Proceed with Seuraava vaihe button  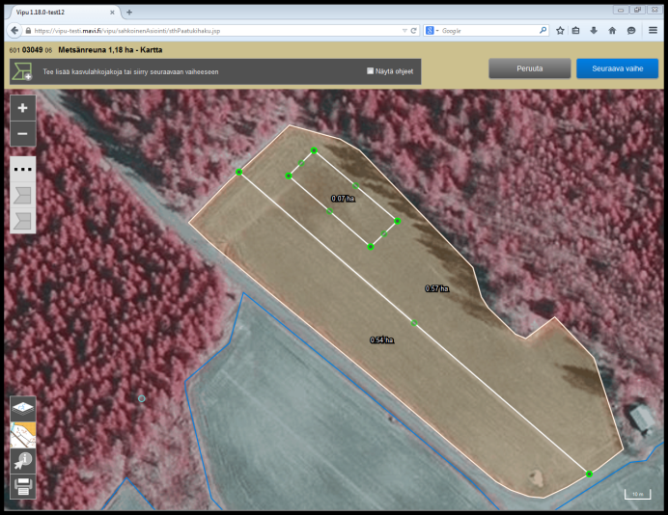pos(616,69)
